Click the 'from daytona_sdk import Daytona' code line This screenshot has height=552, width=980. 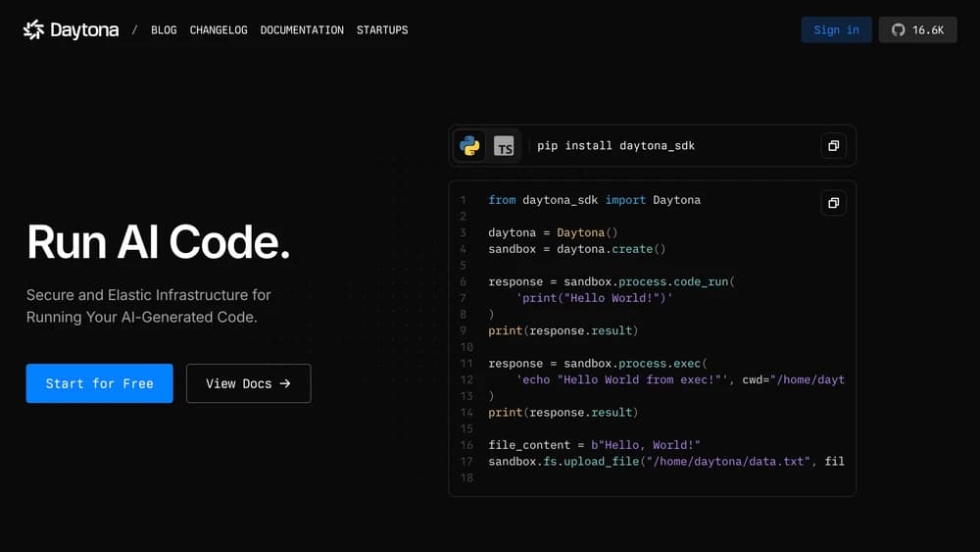coord(595,200)
